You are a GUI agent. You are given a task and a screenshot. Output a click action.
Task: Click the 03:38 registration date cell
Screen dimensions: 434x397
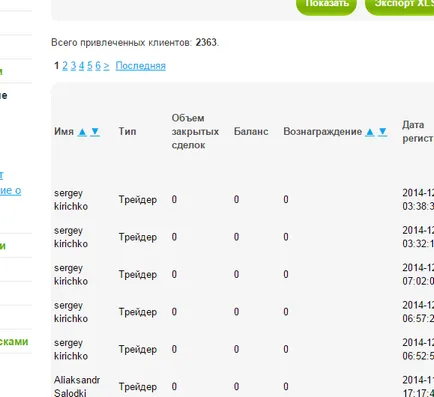click(418, 200)
